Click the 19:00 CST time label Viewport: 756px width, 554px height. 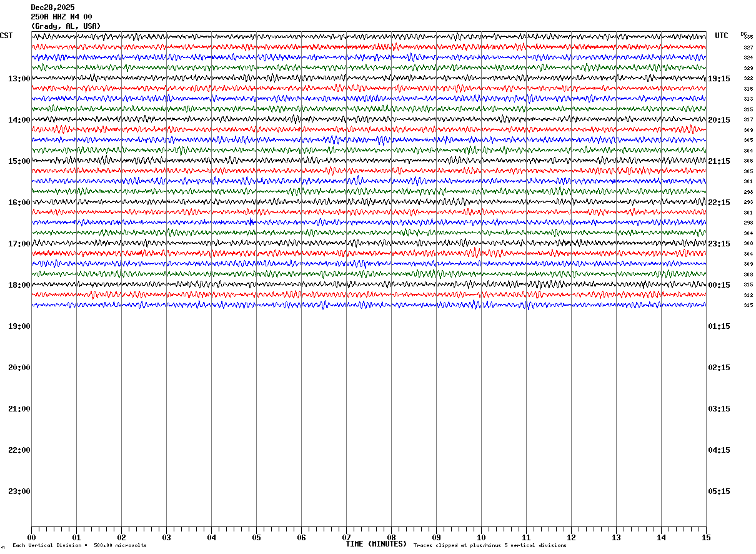tap(19, 326)
